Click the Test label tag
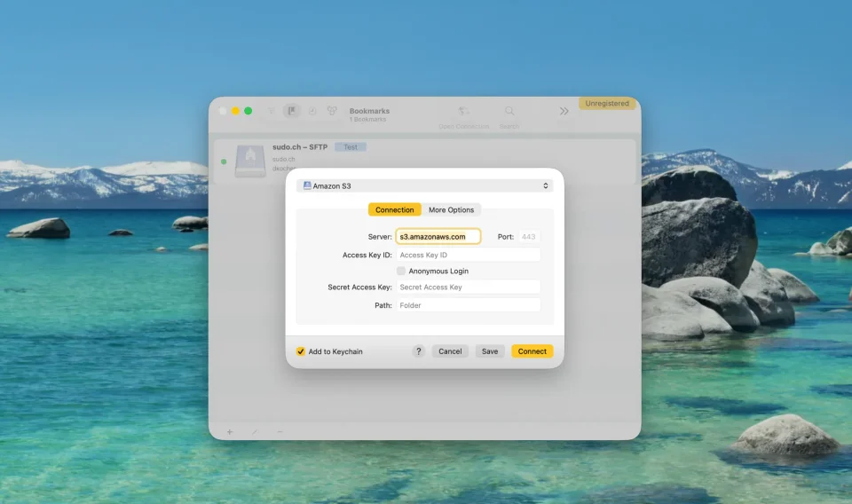This screenshot has height=504, width=852. [351, 147]
